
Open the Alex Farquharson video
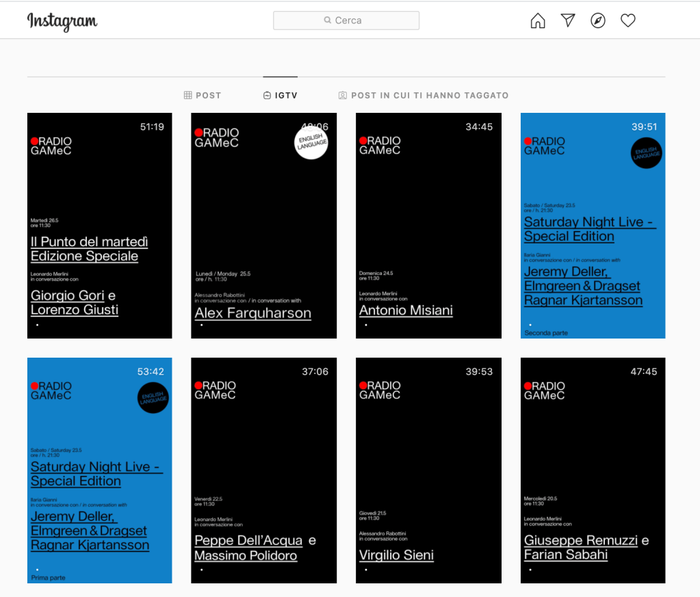(263, 226)
